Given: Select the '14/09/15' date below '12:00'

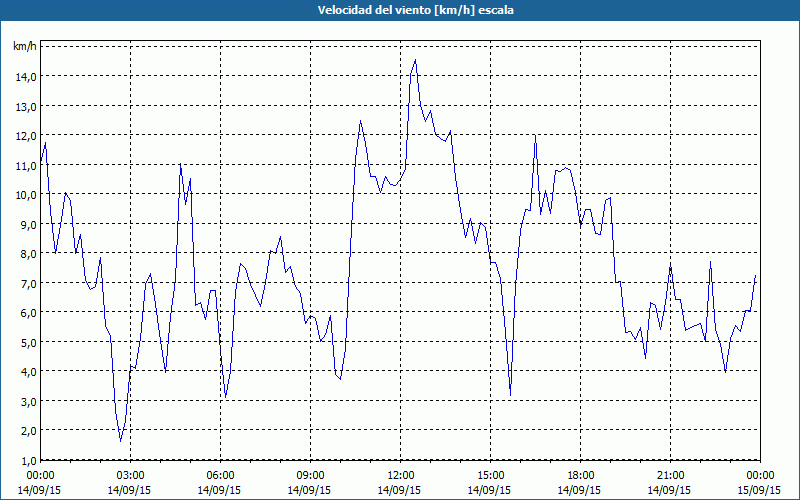Looking at the screenshot, I should pos(401,490).
